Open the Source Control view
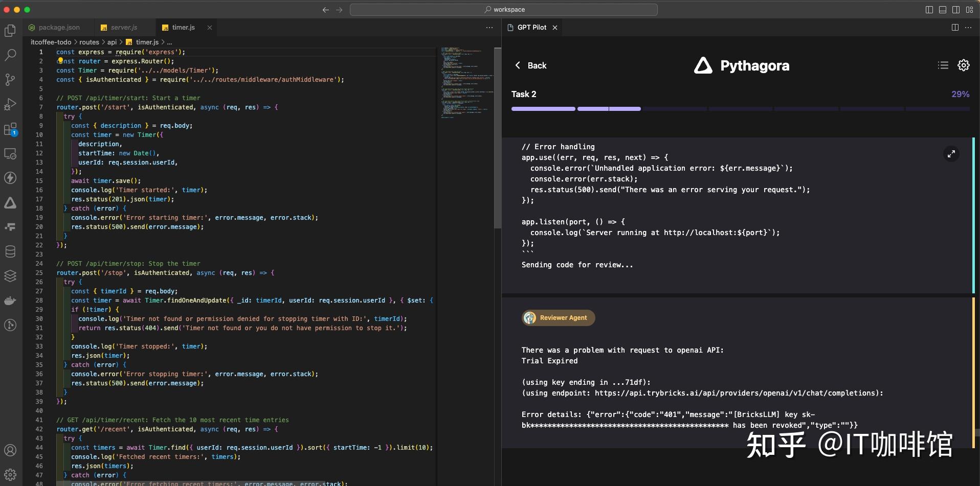Image resolution: width=980 pixels, height=486 pixels. [x=10, y=80]
